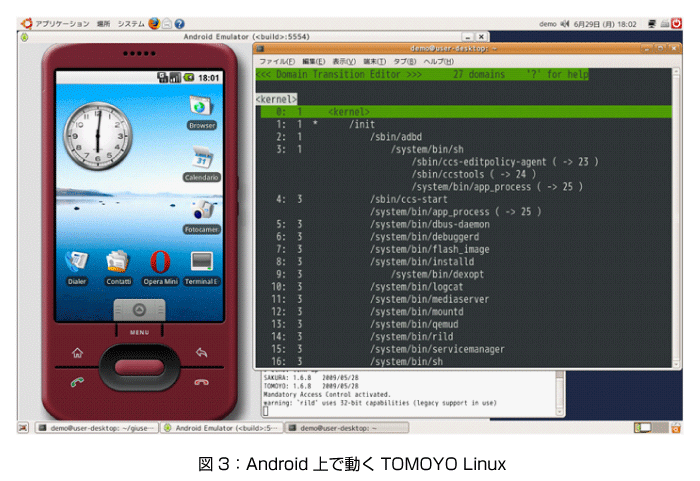The image size is (700, 481).
Task: Tap the emulator home button
Action: click(78, 353)
